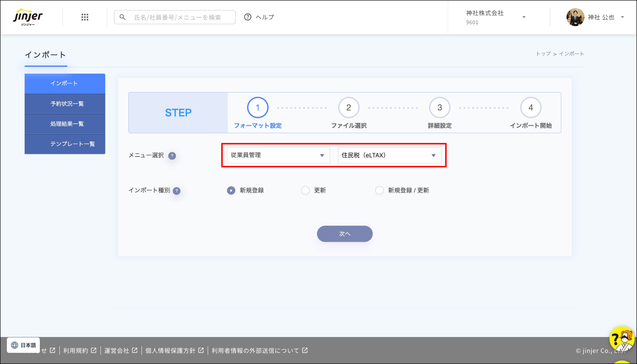637x364 pixels.
Task: Select the 更新 radio button
Action: point(305,190)
